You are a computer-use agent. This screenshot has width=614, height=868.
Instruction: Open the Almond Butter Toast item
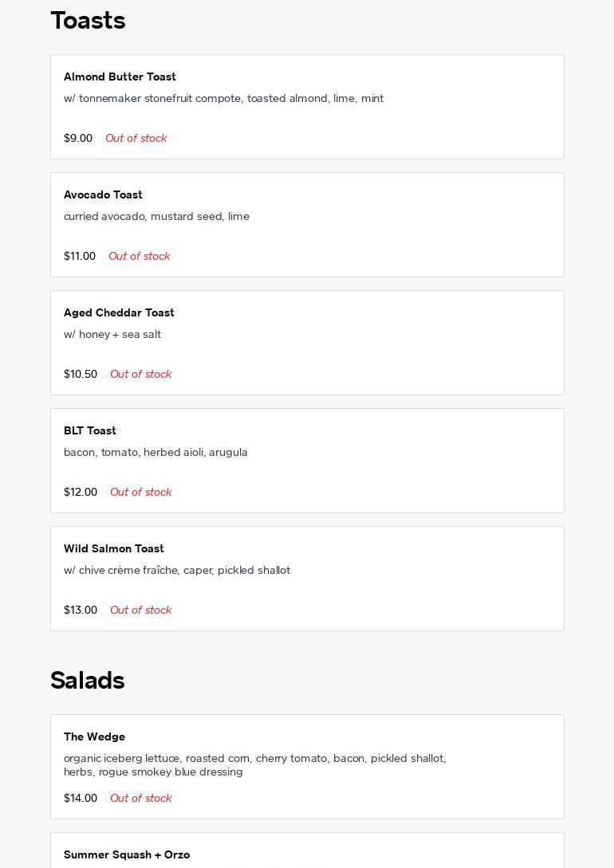(120, 77)
